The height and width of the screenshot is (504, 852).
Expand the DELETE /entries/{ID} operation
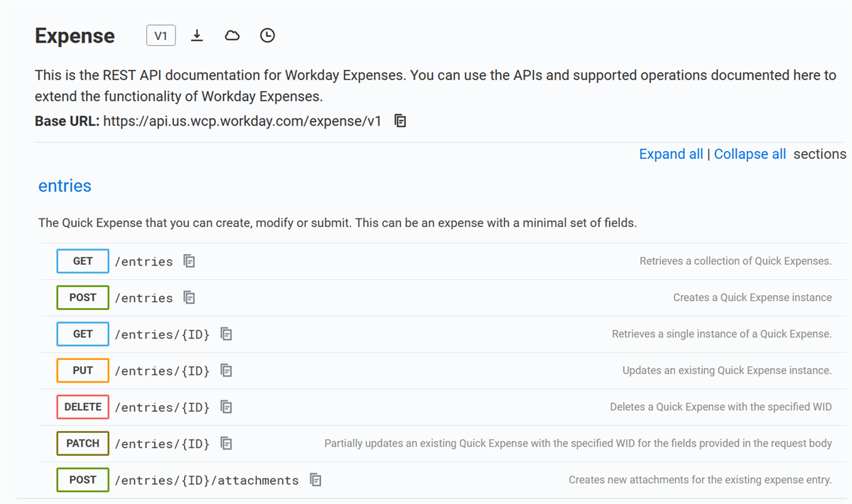[x=444, y=407]
